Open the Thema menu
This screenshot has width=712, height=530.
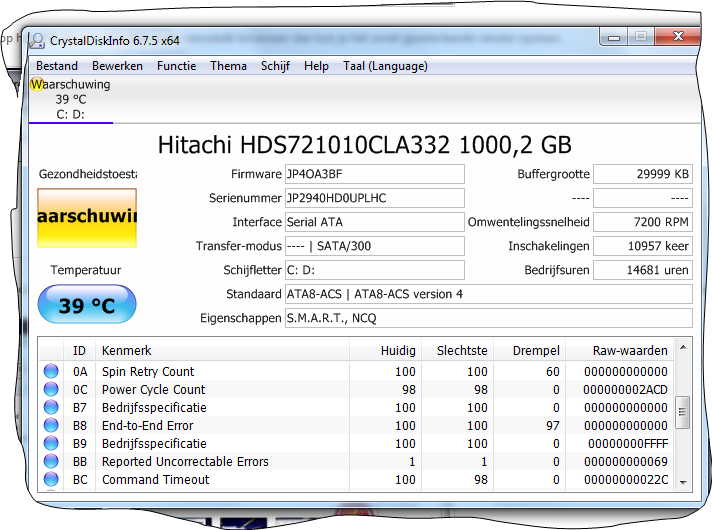pyautogui.click(x=228, y=66)
